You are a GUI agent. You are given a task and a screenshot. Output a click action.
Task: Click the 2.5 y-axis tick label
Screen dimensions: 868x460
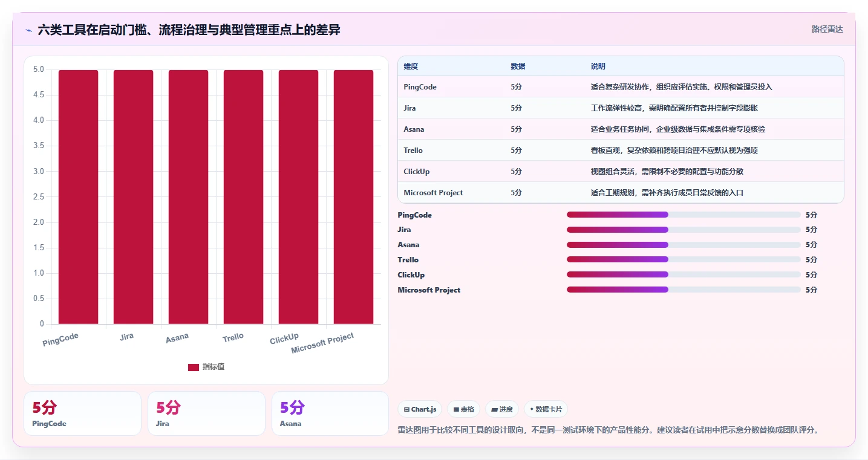coord(38,197)
